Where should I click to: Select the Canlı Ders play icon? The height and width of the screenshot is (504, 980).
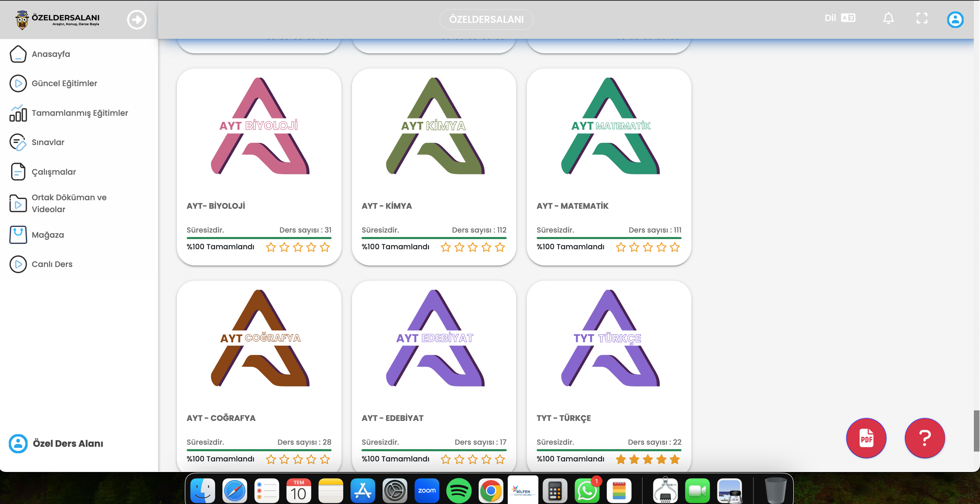tap(18, 264)
